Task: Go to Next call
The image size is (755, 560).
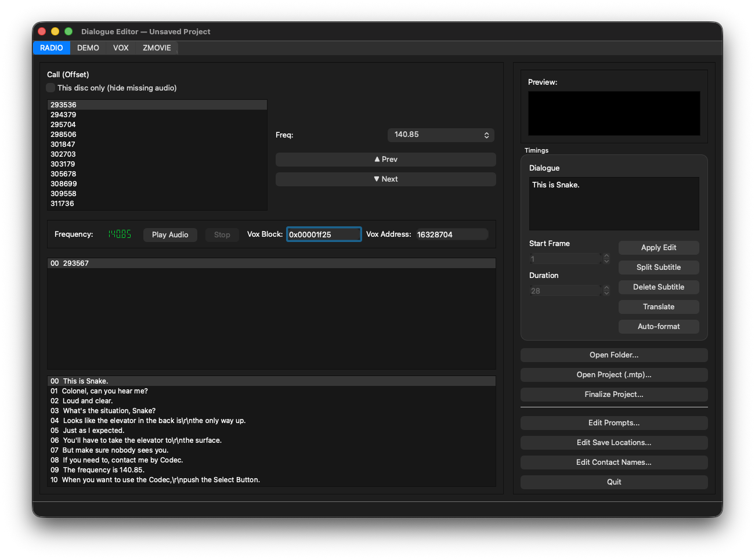Action: pyautogui.click(x=385, y=179)
